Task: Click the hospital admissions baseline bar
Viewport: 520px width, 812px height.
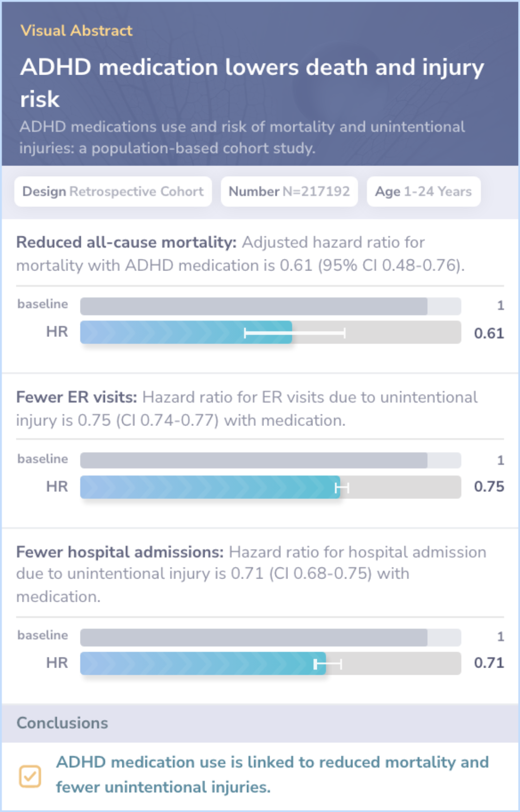Action: [x=254, y=637]
